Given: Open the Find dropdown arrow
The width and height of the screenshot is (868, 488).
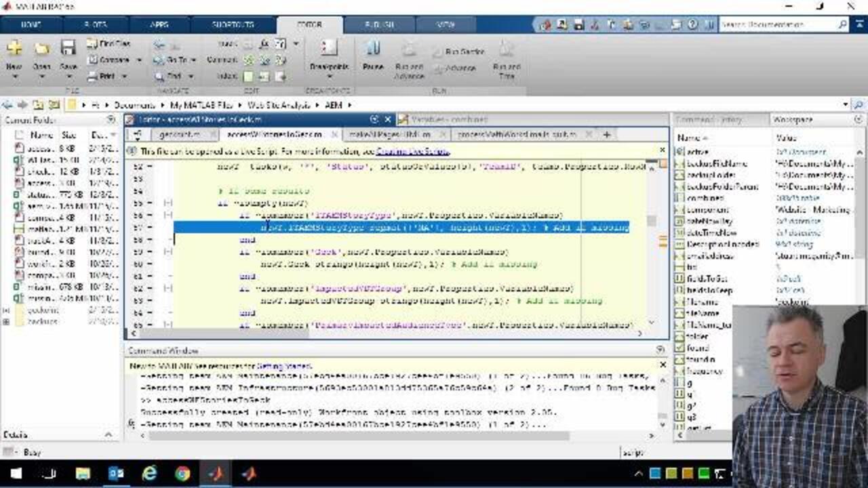Looking at the screenshot, I should click(191, 77).
